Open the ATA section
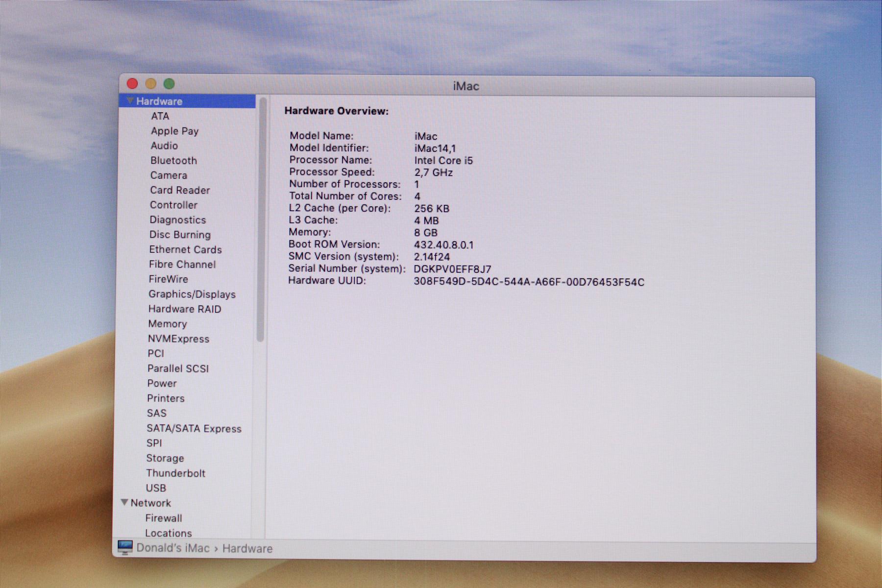882x588 pixels. point(160,116)
